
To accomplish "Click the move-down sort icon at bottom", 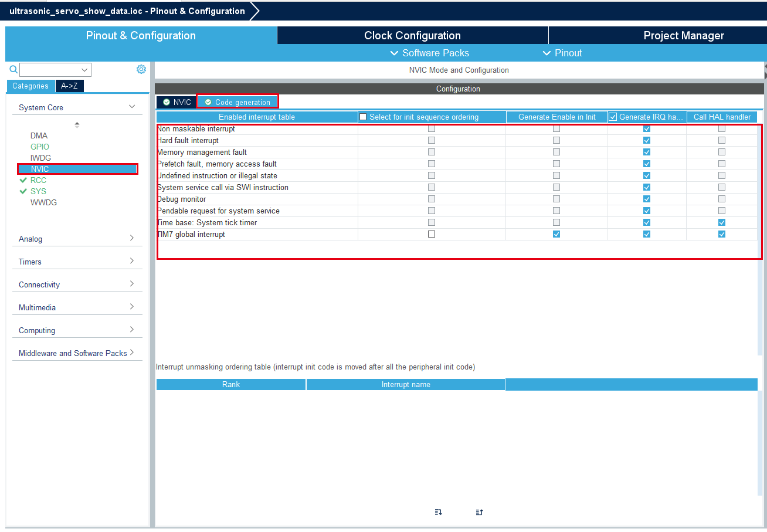I will [438, 512].
